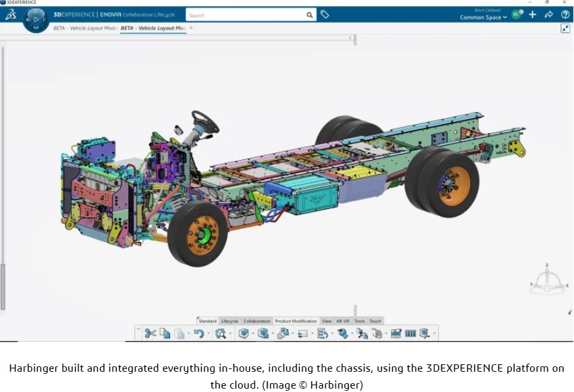Screen dimensions: 574x392
Task: Switch to the Collaboration tab
Action: [257, 321]
